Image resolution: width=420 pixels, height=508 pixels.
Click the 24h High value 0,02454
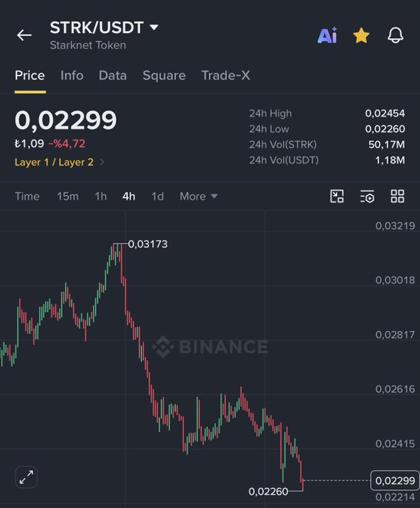385,114
